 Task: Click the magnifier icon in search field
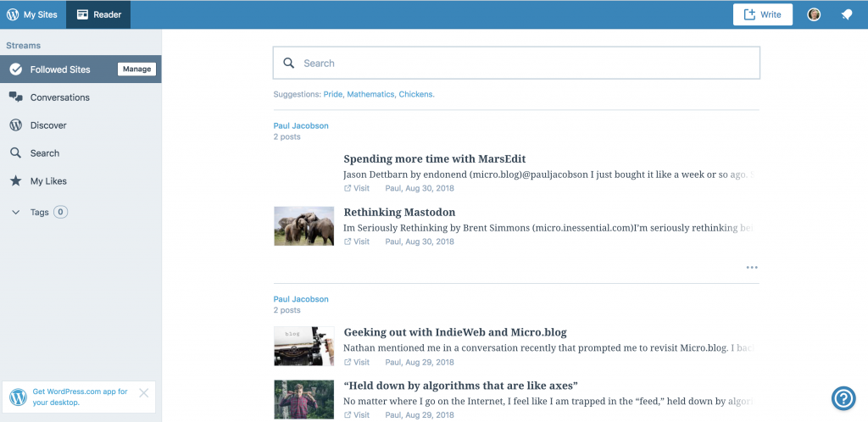(x=289, y=63)
